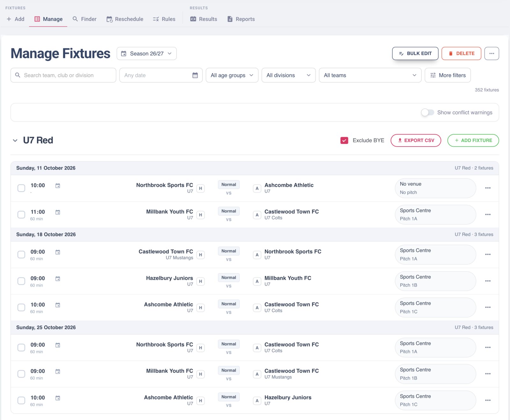This screenshot has height=420, width=510.
Task: Open row menu for Castlewood Mustangs vs Northbrook
Action: pyautogui.click(x=488, y=254)
